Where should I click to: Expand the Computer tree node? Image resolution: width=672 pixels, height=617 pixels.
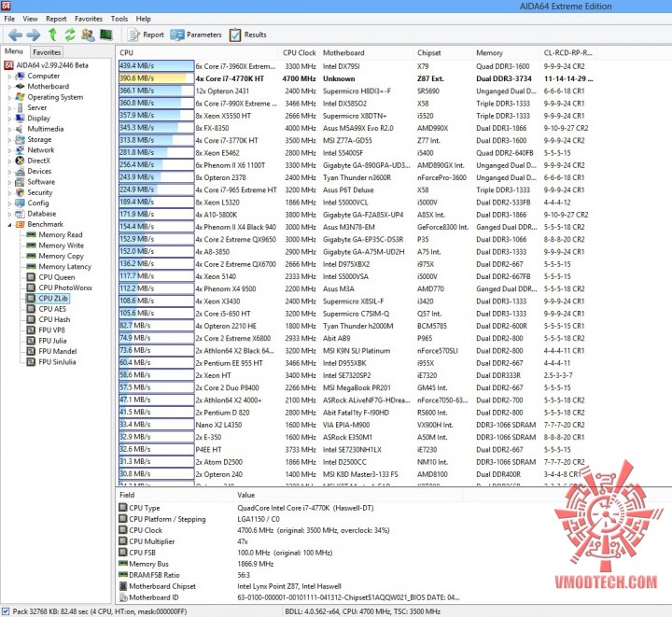point(9,77)
